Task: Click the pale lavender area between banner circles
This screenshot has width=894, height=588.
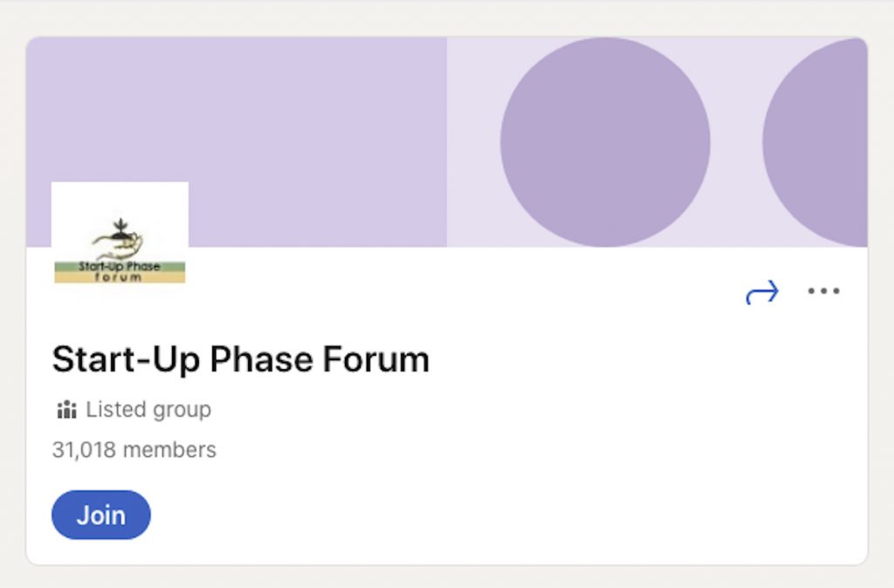Action: [x=737, y=142]
